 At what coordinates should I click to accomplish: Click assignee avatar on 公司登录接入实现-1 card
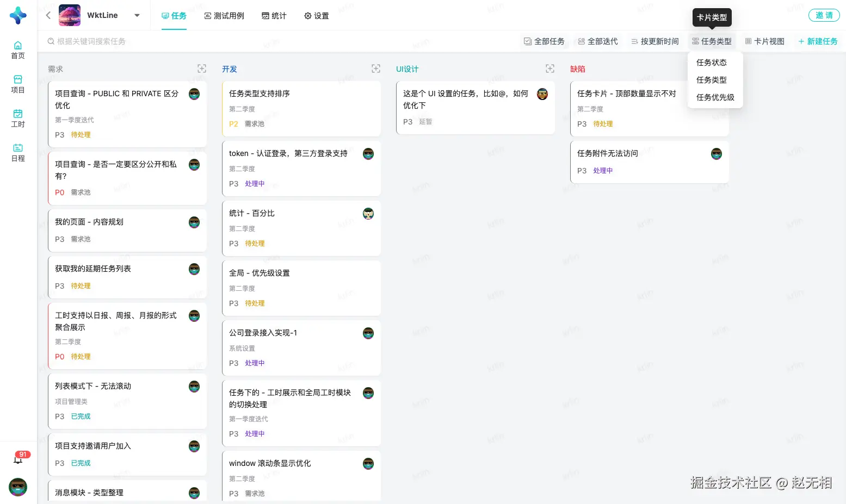coord(368,333)
